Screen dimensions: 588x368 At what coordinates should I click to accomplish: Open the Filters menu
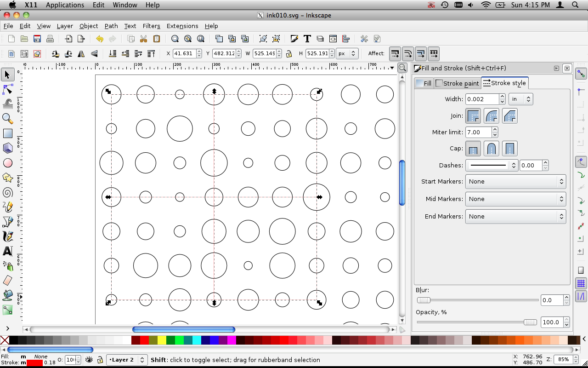(x=152, y=26)
